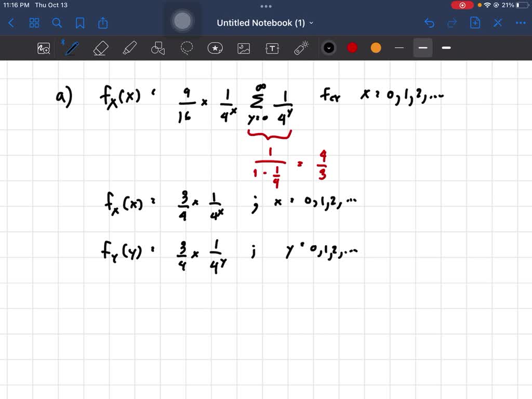Open the page thumbnails view
Image resolution: width=532 pixels, height=399 pixels.
click(x=34, y=23)
